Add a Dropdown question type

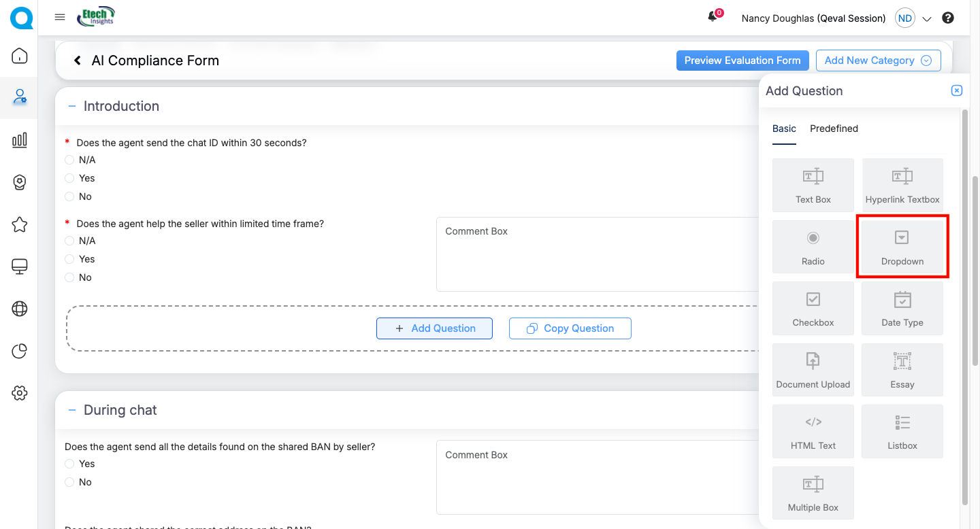(902, 247)
